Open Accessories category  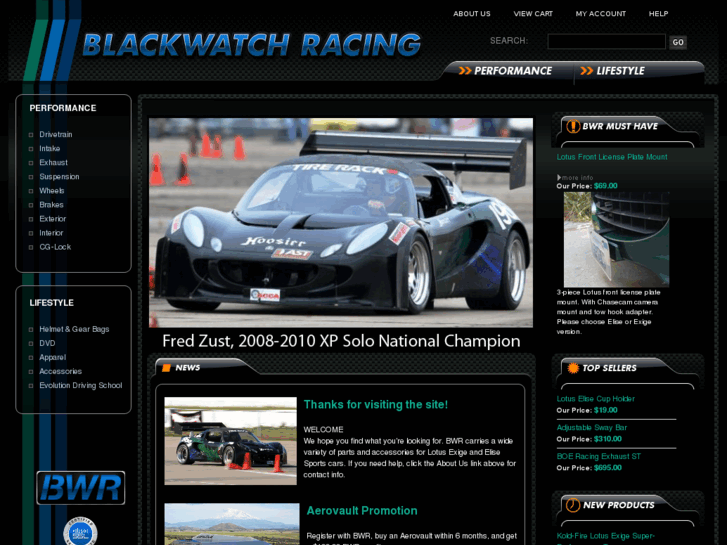61,371
